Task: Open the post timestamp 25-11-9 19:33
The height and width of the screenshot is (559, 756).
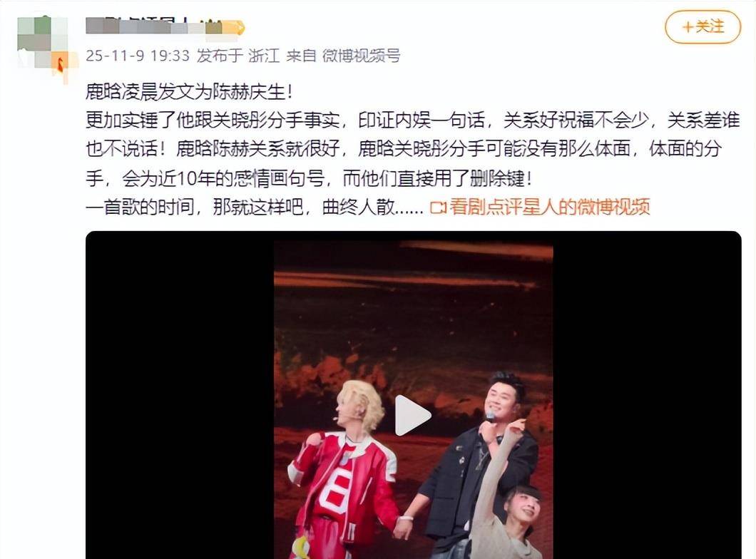Action: coord(138,56)
